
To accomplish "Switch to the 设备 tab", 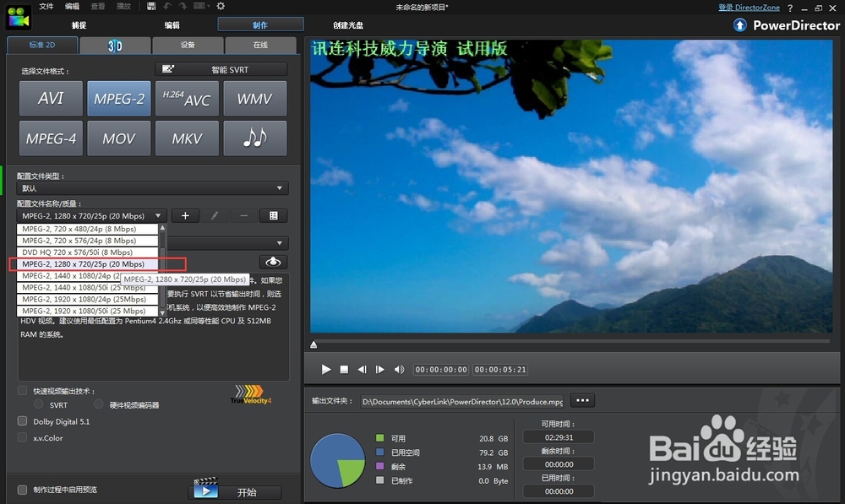I will (x=188, y=46).
